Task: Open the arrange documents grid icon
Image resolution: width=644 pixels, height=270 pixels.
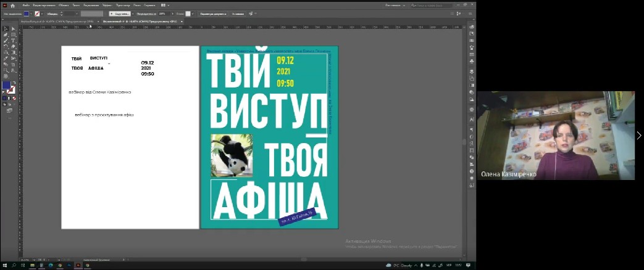Action: 164,5
